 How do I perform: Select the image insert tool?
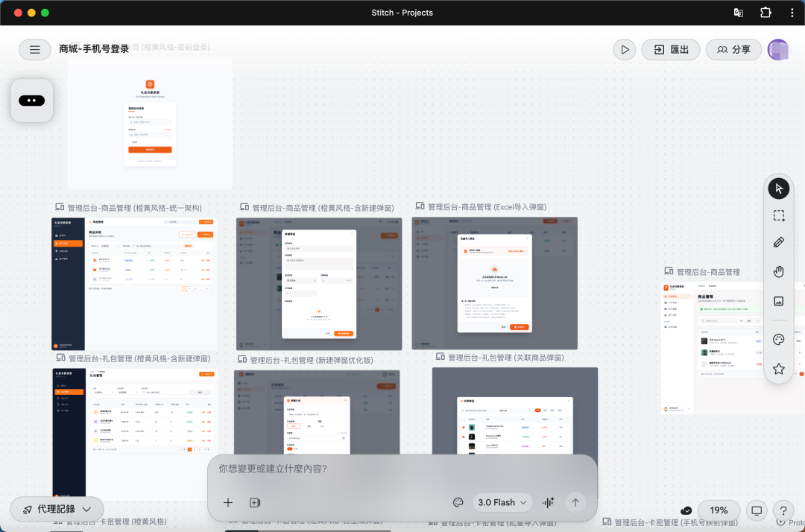coord(778,301)
